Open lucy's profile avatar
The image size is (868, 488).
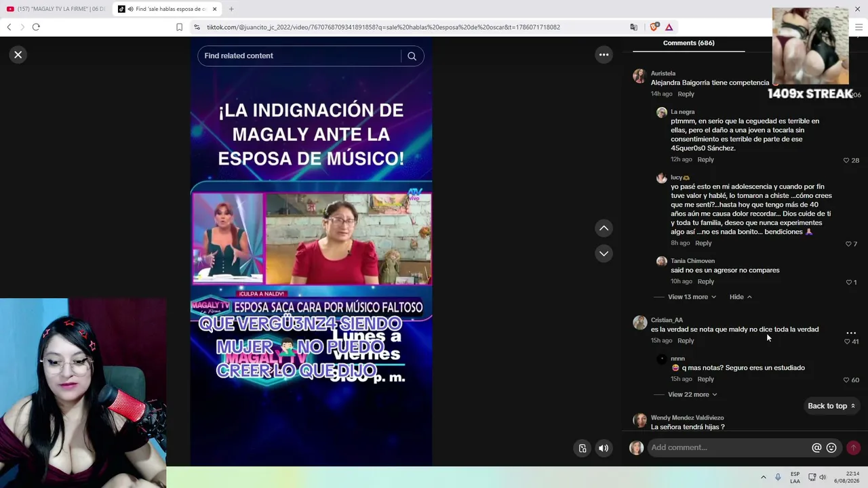[x=662, y=178]
